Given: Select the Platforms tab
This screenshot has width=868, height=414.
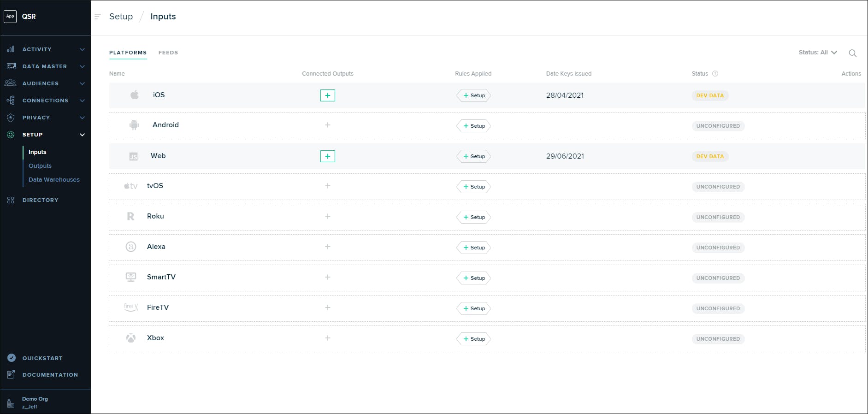Looking at the screenshot, I should (x=128, y=53).
